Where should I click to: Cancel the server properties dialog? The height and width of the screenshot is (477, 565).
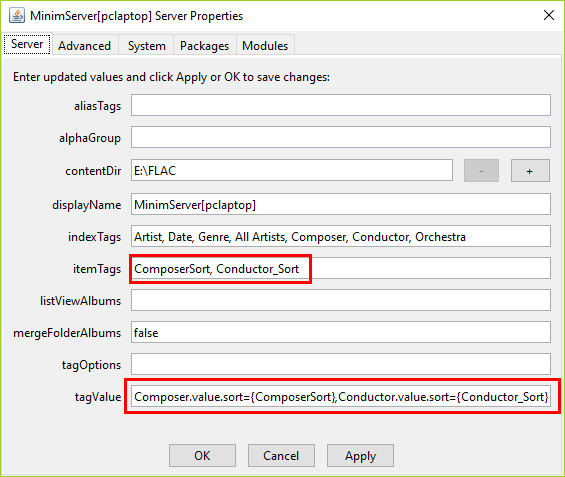281,455
